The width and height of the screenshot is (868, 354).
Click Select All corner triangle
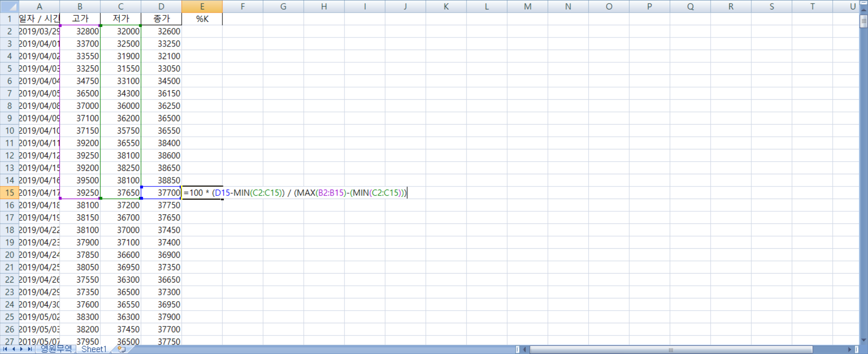click(x=9, y=6)
